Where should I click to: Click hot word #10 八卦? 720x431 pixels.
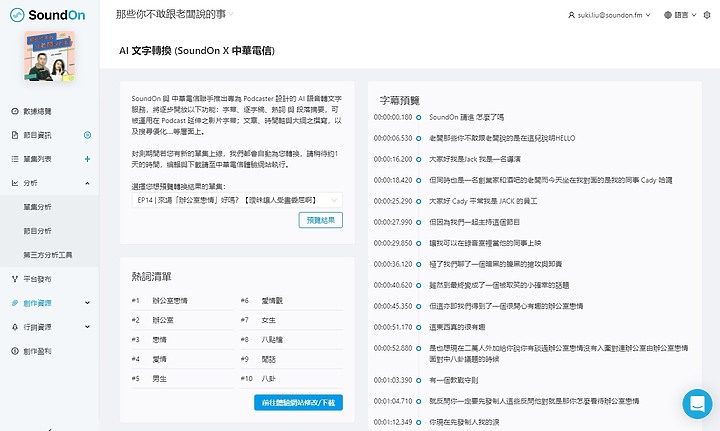[x=269, y=379]
